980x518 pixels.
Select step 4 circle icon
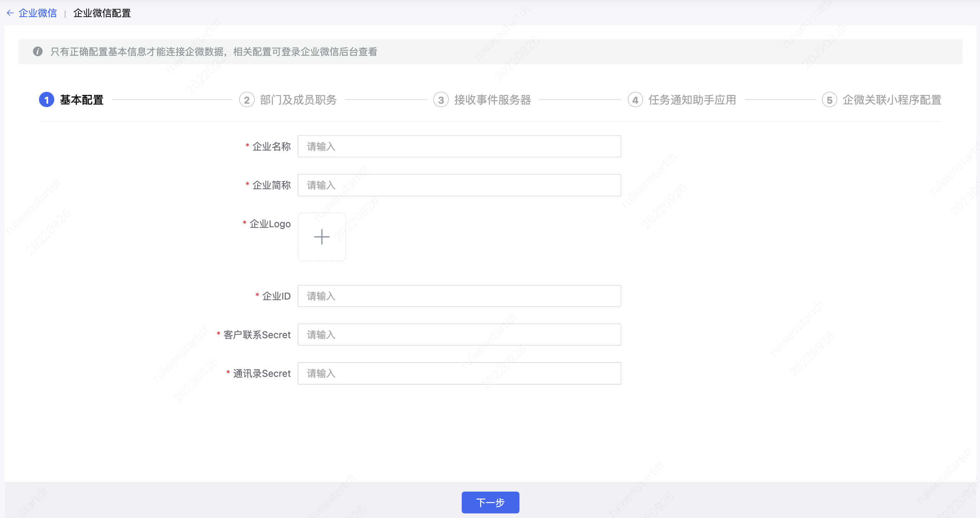635,100
